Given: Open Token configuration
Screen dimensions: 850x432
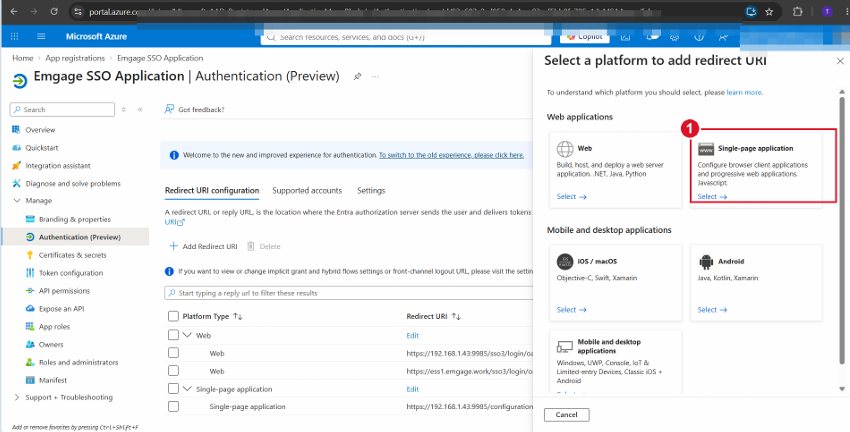Looking at the screenshot, I should [70, 273].
